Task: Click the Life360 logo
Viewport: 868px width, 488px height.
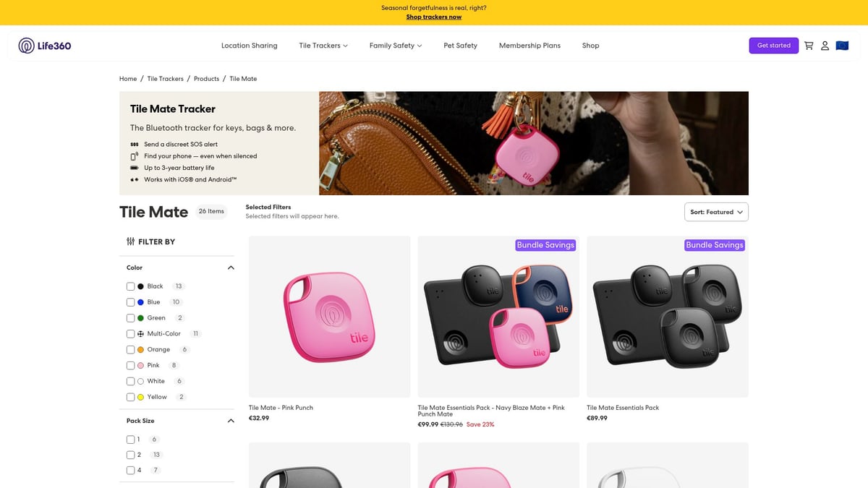Action: (45, 46)
